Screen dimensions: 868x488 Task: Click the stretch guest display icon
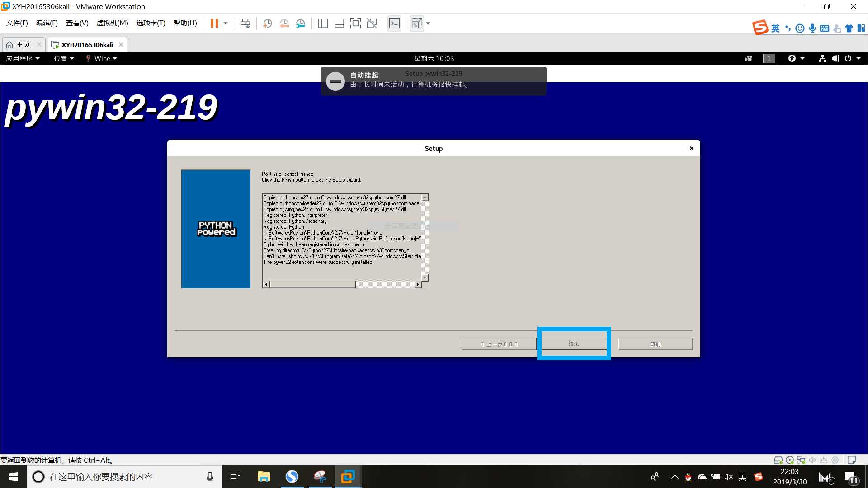coord(417,23)
